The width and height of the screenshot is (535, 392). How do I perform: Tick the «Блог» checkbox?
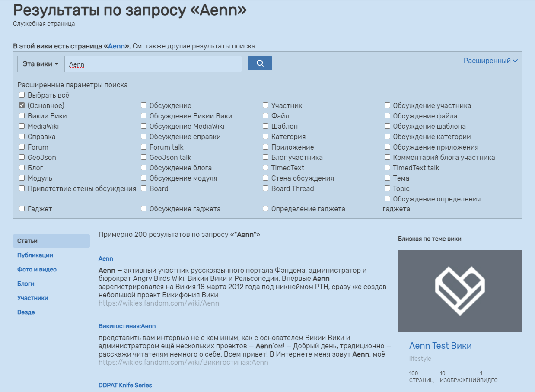[x=22, y=168]
